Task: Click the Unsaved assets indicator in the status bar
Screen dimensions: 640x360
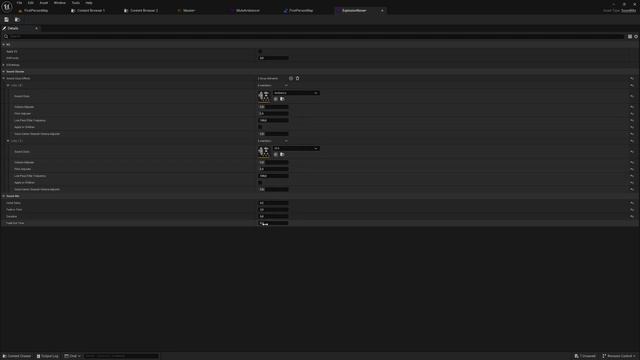Action: [x=584, y=356]
